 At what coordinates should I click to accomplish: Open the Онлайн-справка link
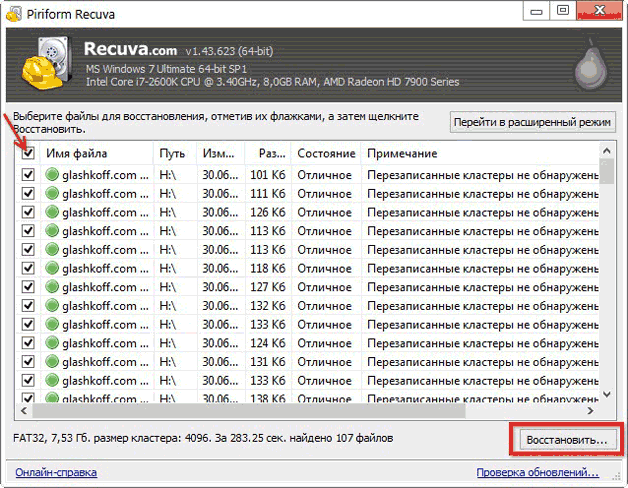(x=54, y=472)
